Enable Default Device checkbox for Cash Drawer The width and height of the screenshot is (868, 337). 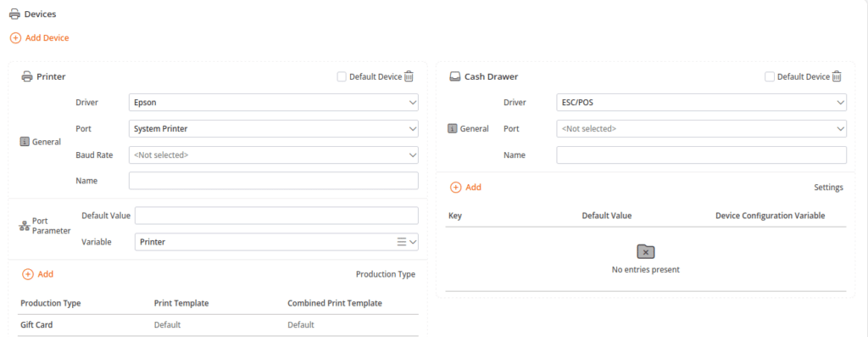tap(770, 76)
